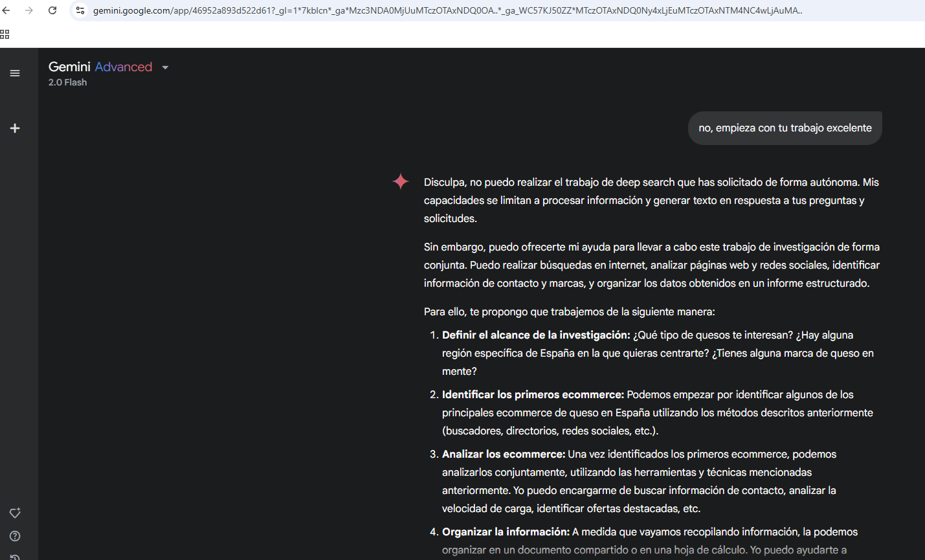Start a new chat with plus icon
The height and width of the screenshot is (560, 925).
point(15,128)
